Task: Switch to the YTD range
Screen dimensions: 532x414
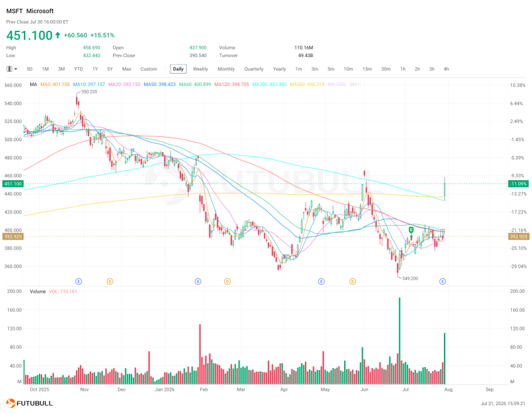Action: [79, 69]
